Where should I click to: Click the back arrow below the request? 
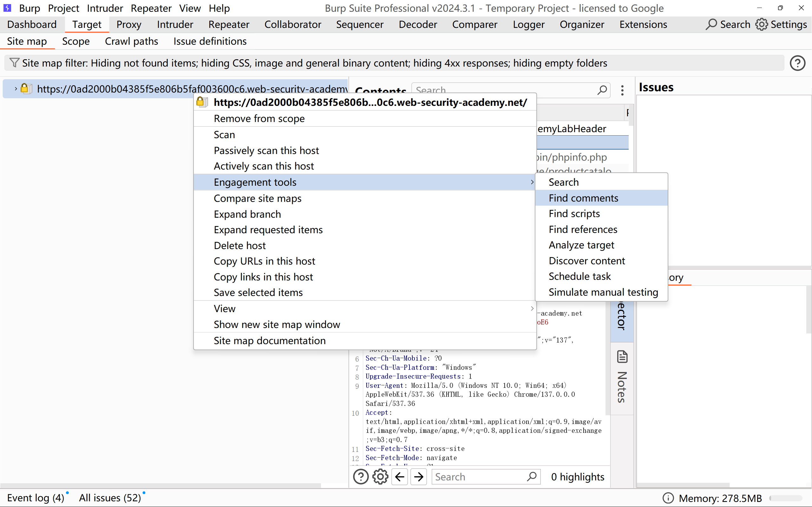click(x=400, y=477)
